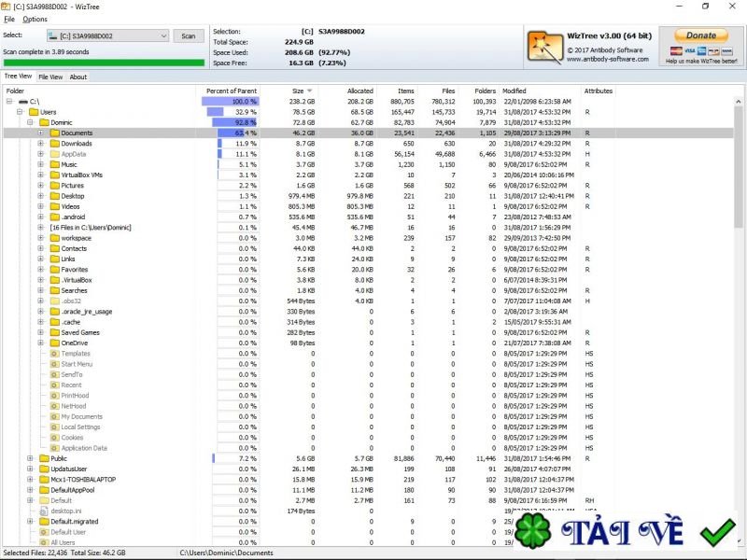Select the Contacts folder icon

tap(54, 248)
